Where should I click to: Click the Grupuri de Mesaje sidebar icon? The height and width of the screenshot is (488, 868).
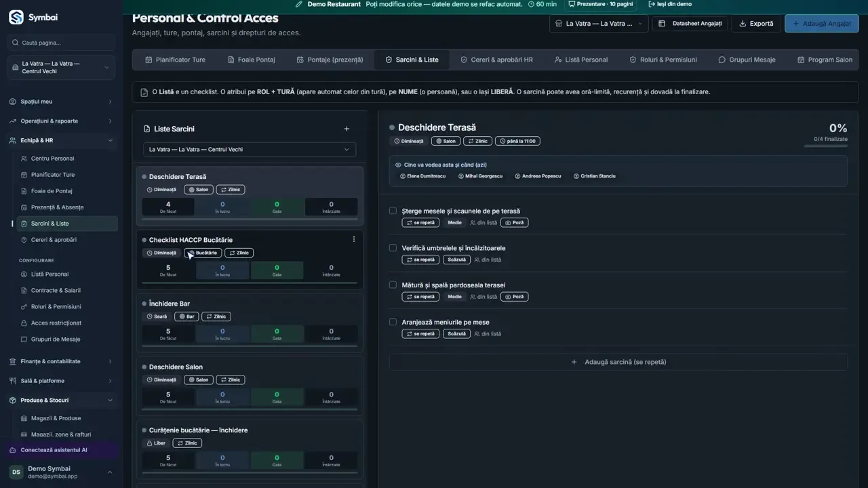pos(24,339)
